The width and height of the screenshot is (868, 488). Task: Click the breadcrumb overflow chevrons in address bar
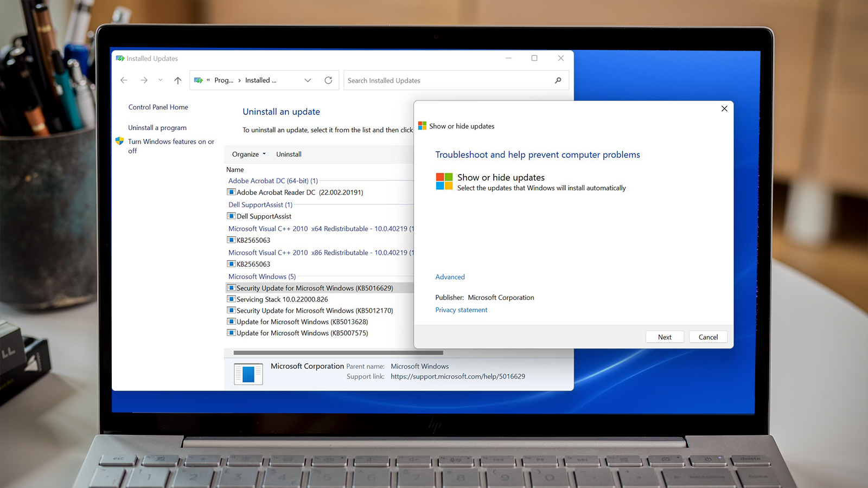pos(208,80)
